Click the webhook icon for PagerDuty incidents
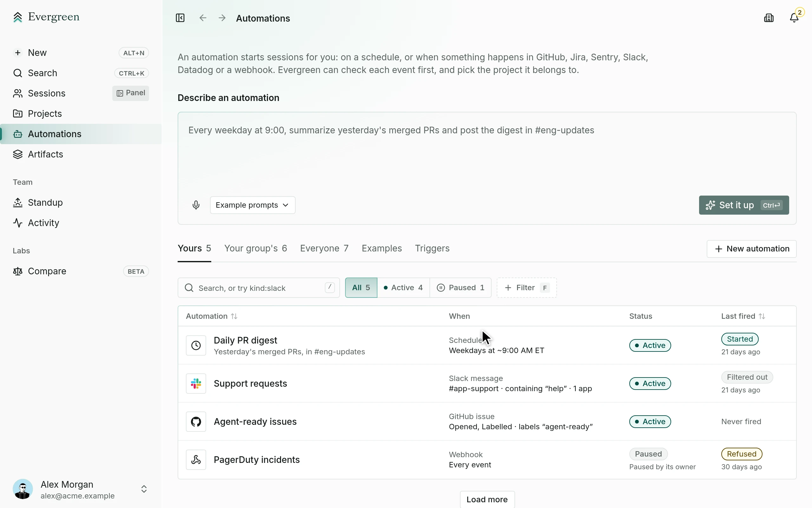The image size is (812, 508). 196,460
